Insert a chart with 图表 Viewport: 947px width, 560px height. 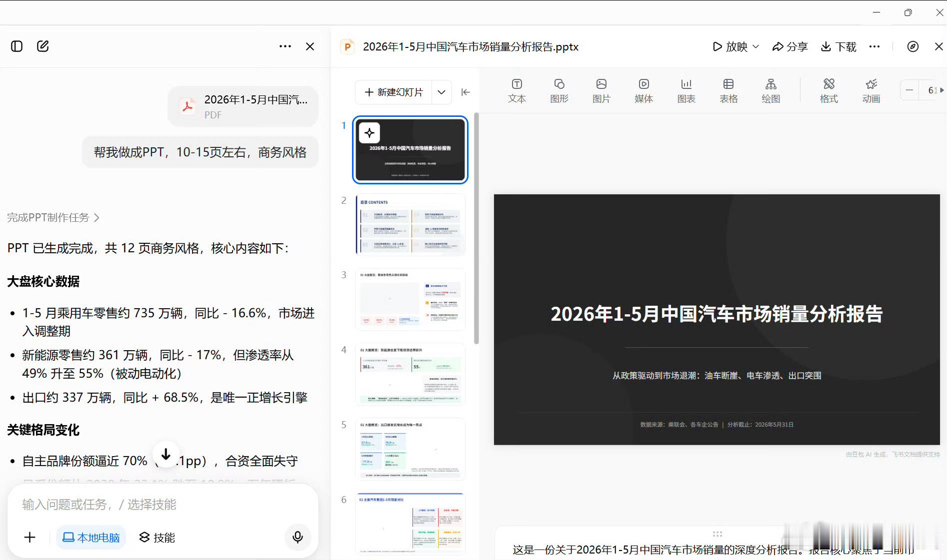686,91
